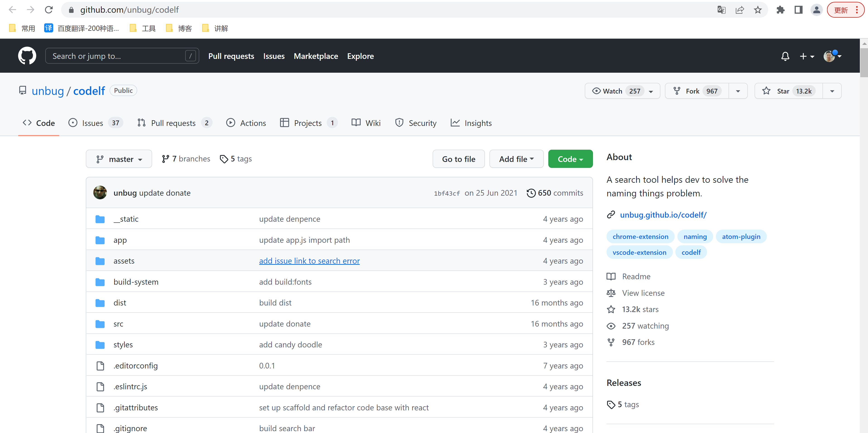Click the GitHub octocat logo
The width and height of the screenshot is (868, 433).
pyautogui.click(x=27, y=56)
